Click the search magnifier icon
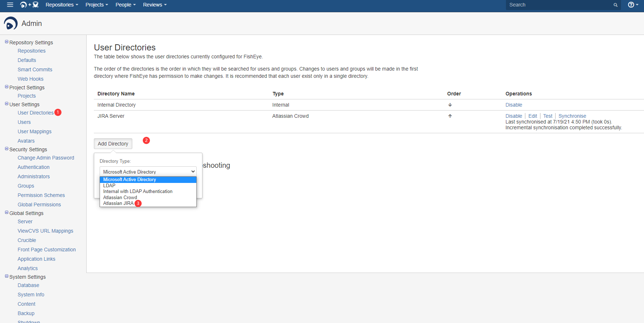This screenshot has height=323, width=644. pyautogui.click(x=616, y=5)
